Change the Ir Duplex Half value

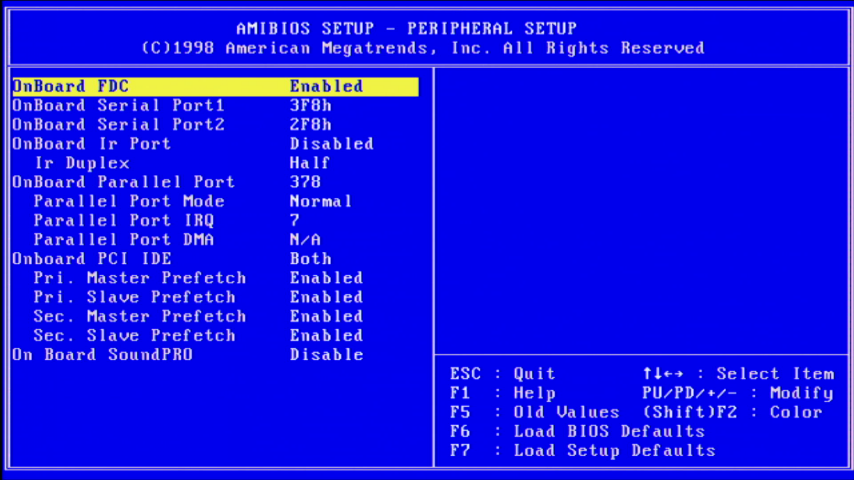[x=309, y=163]
